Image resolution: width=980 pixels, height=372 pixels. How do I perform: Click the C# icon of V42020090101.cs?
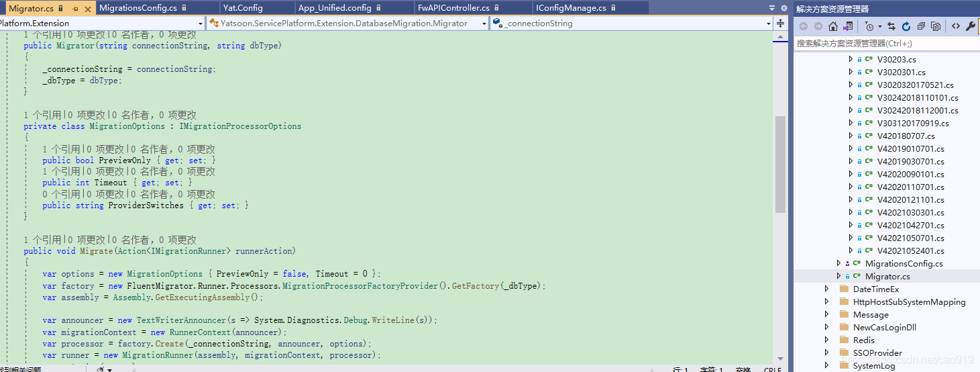(x=869, y=174)
